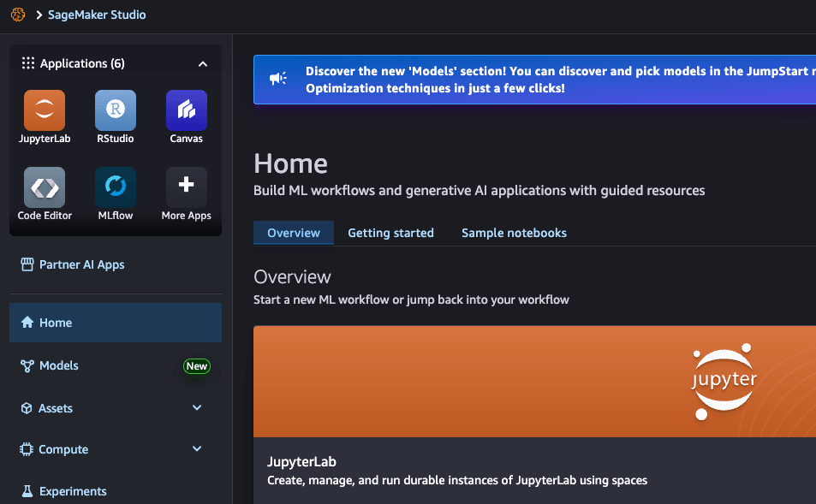Switch to the Getting started tab

pyautogui.click(x=390, y=233)
